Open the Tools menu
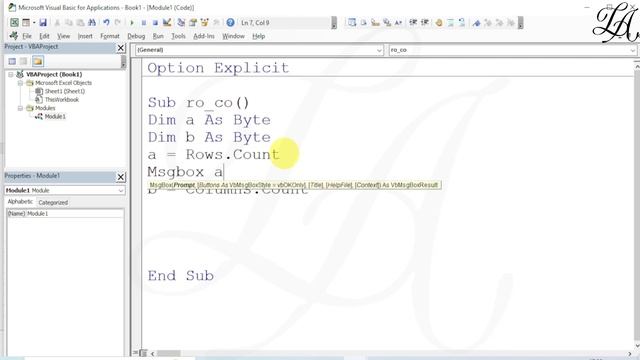The height and width of the screenshot is (360, 640). 178,36
